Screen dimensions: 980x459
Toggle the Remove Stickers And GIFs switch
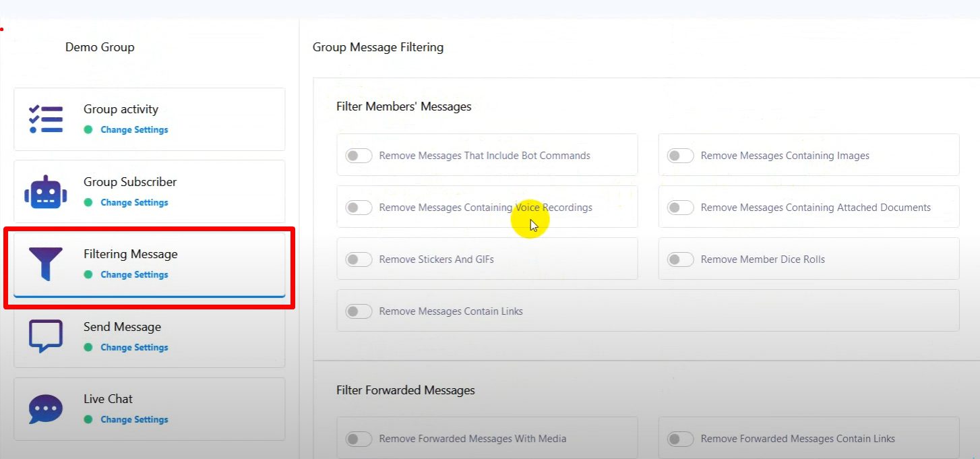click(359, 259)
